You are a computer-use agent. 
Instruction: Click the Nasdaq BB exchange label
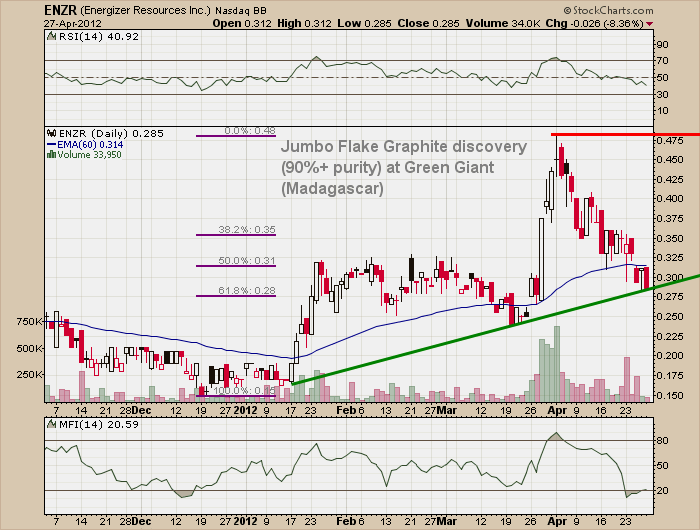tap(241, 11)
